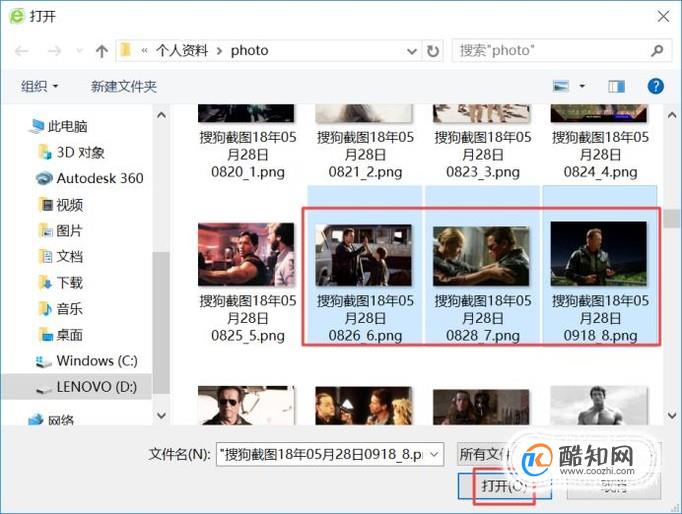Click the 3D 对象 folder icon

pos(45,152)
